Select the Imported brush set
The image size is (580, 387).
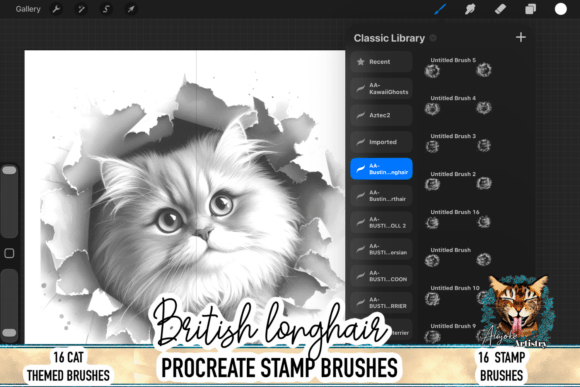point(381,142)
